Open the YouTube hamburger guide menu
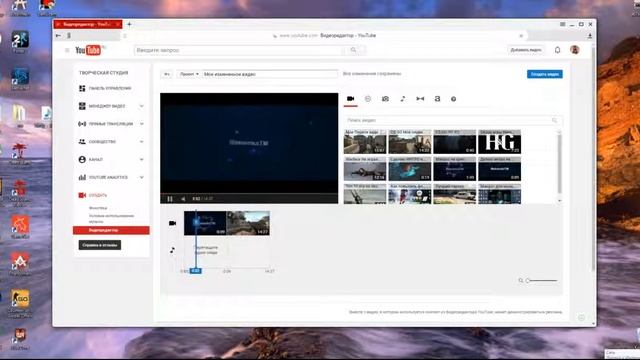The width and height of the screenshot is (640, 360). [x=67, y=50]
